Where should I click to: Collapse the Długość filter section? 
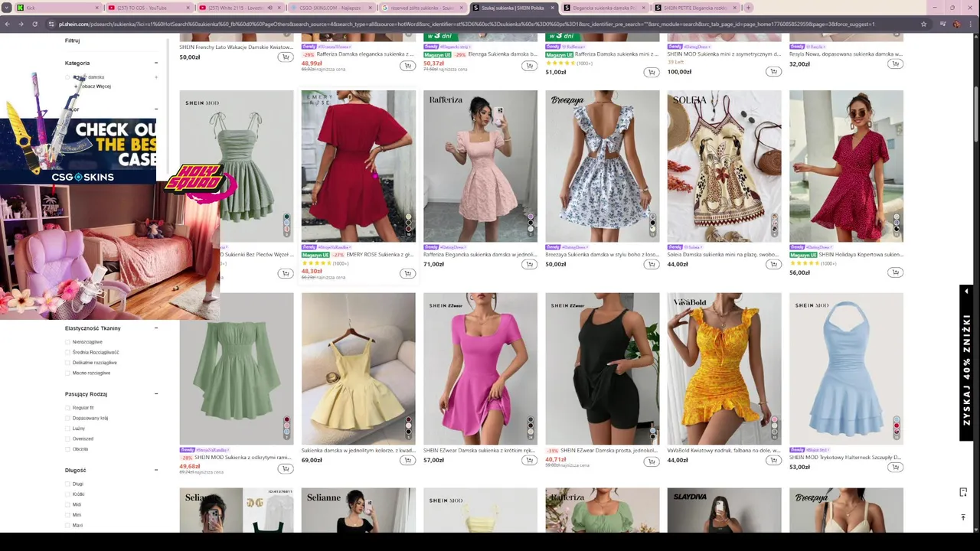(156, 471)
